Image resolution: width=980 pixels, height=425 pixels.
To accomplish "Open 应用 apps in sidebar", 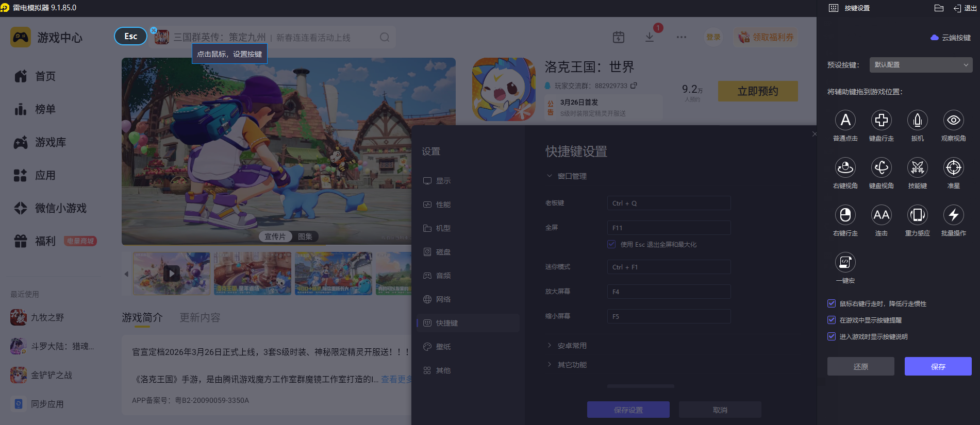I will [x=36, y=175].
